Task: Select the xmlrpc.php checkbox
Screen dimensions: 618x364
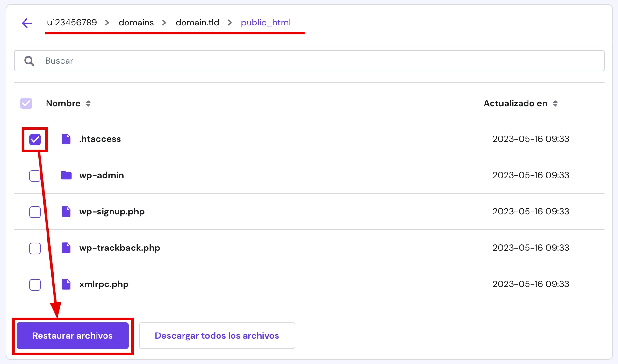Action: [x=35, y=284]
